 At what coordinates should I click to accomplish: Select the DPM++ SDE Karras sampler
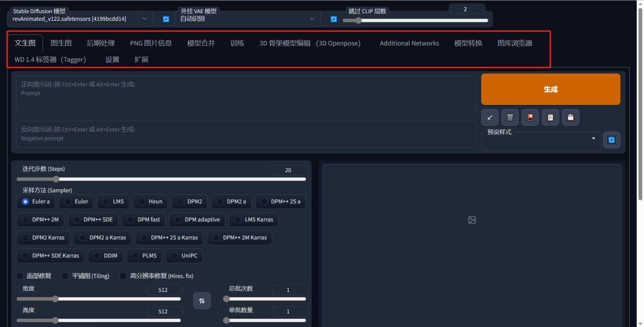[x=51, y=256]
